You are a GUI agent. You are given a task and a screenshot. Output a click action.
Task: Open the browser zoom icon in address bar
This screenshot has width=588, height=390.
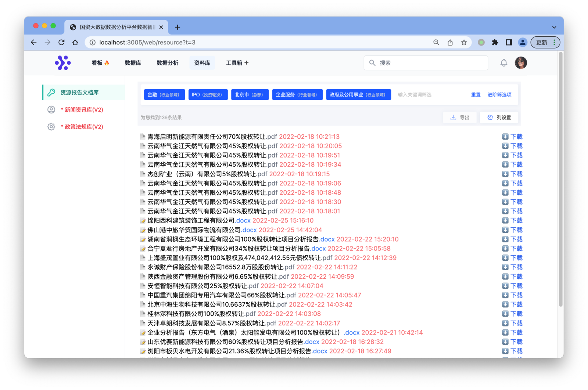point(436,42)
